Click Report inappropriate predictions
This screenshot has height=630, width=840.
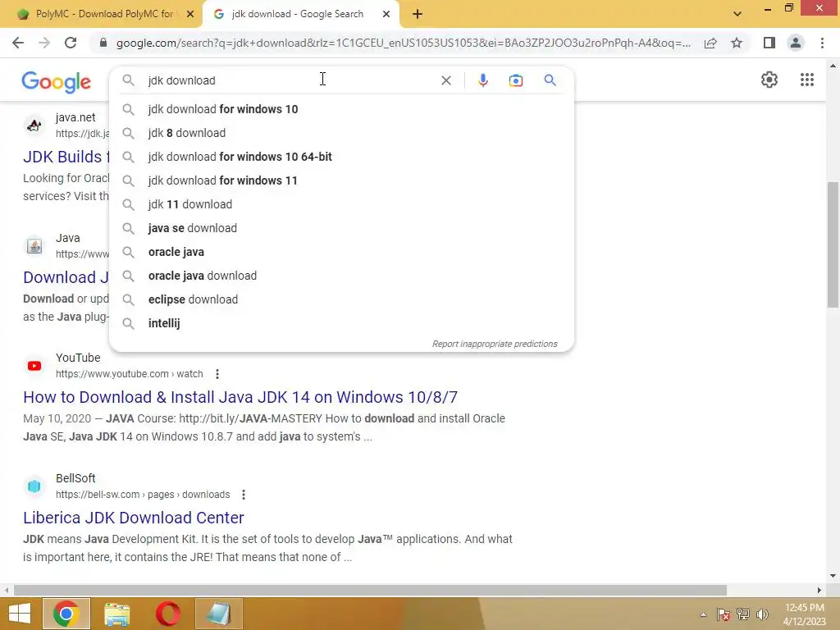click(495, 344)
